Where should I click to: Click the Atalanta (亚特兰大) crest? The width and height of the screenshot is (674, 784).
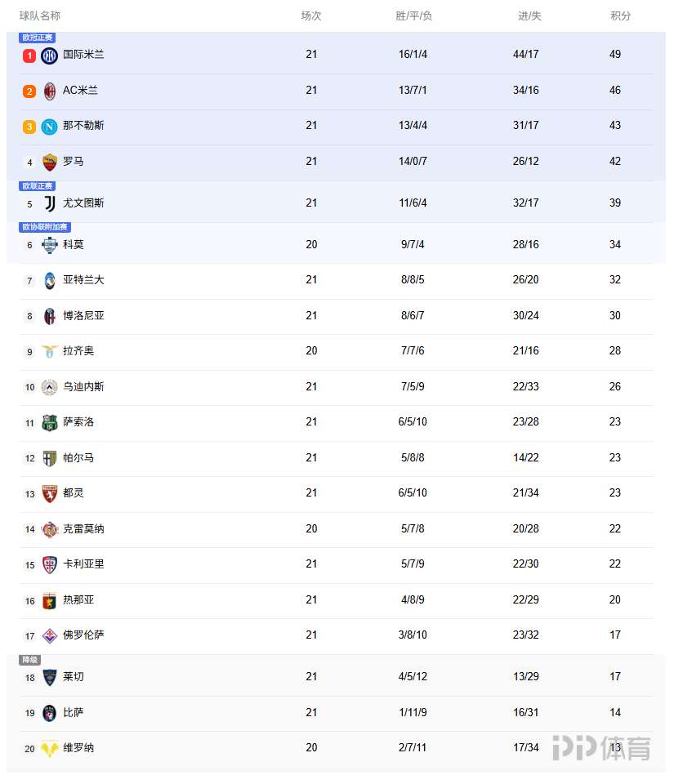[x=50, y=280]
